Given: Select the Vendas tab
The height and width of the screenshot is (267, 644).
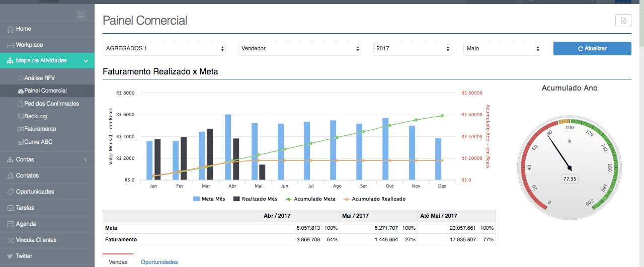Looking at the screenshot, I should coord(118,262).
